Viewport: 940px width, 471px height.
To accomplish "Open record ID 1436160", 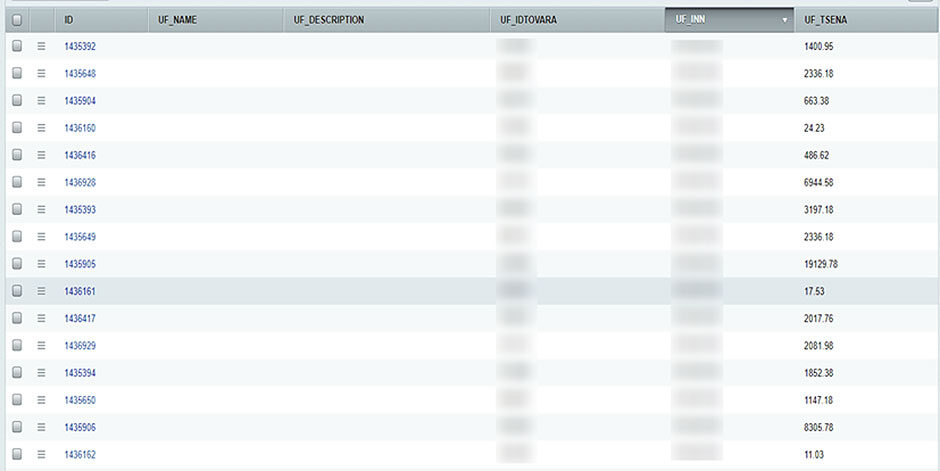I will (x=80, y=128).
